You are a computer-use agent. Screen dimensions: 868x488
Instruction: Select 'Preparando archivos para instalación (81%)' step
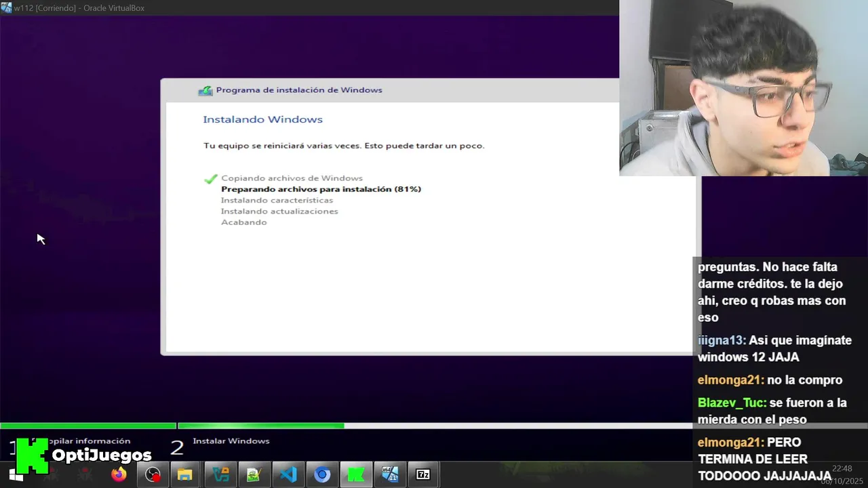[321, 189]
